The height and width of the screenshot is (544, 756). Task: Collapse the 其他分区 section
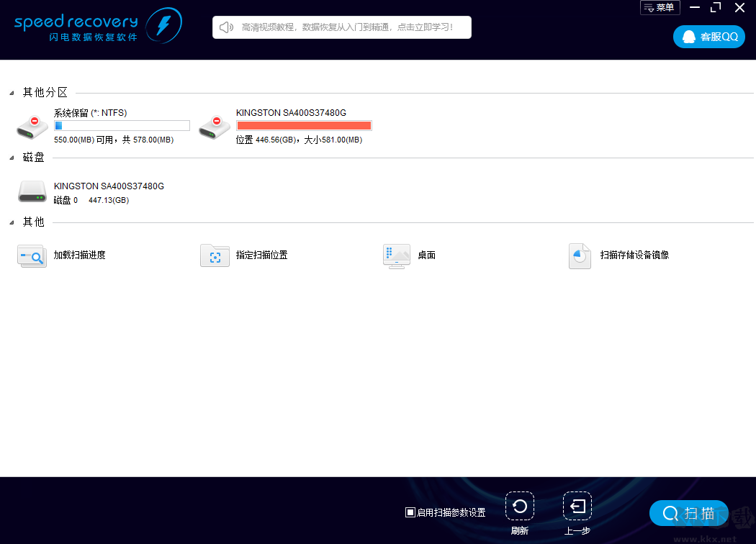click(x=12, y=93)
